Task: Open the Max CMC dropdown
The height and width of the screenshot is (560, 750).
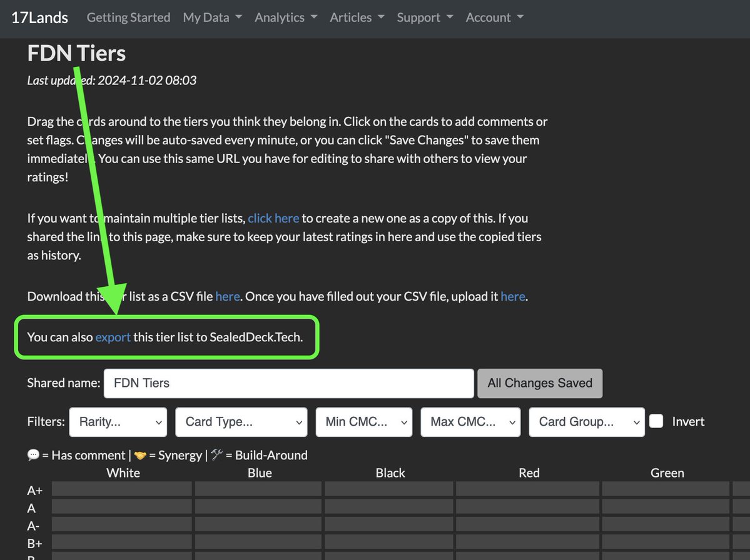Action: point(470,422)
